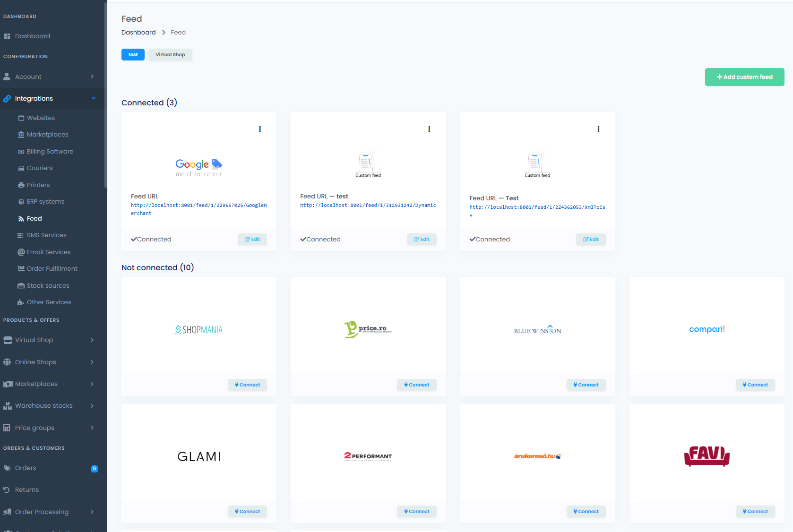Click the Printers icon in sidebar
The width and height of the screenshot is (793, 532).
[x=21, y=185]
